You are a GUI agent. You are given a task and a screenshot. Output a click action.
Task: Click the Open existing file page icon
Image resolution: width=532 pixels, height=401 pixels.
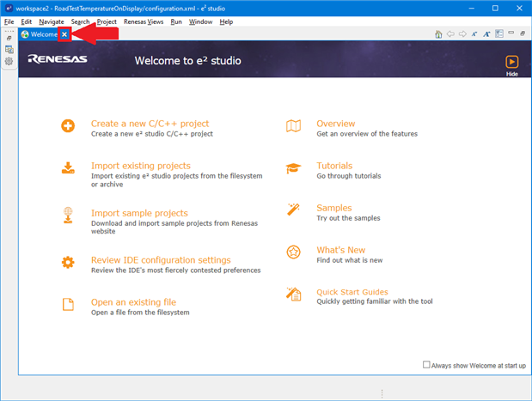pyautogui.click(x=68, y=304)
